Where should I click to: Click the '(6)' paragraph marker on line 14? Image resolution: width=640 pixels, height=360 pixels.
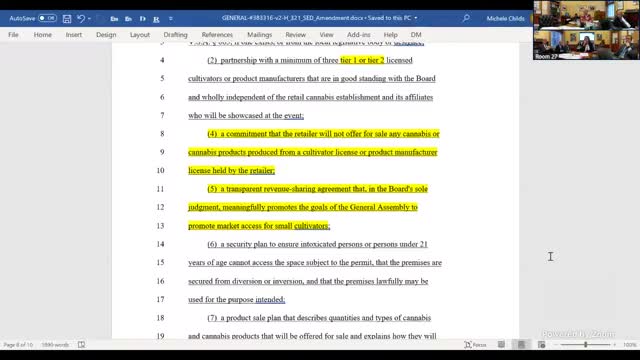[x=212, y=244]
